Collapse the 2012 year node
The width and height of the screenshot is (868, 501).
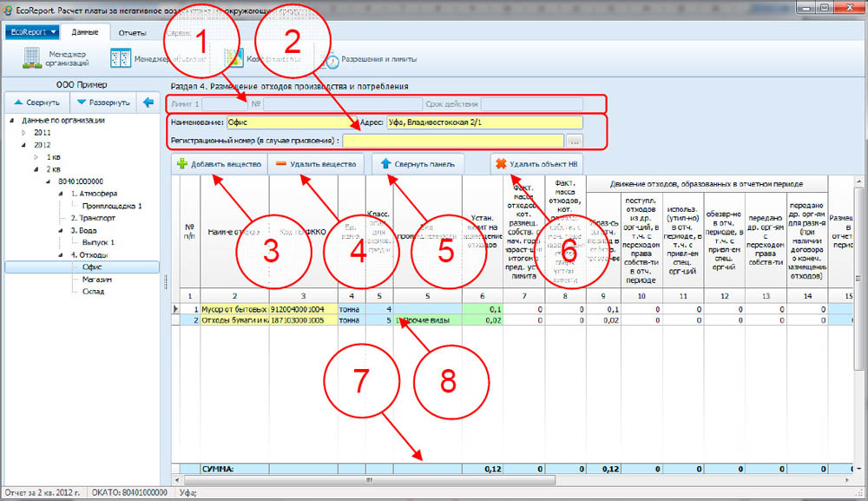[x=23, y=145]
